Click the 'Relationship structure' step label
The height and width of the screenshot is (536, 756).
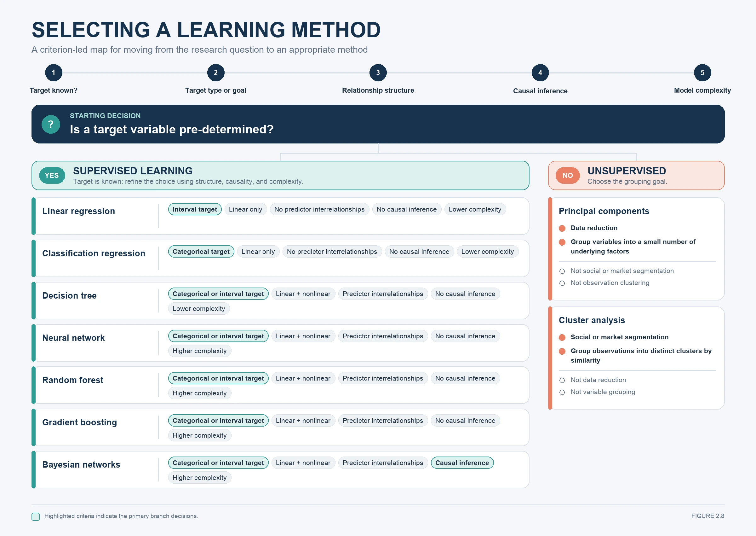click(x=378, y=90)
